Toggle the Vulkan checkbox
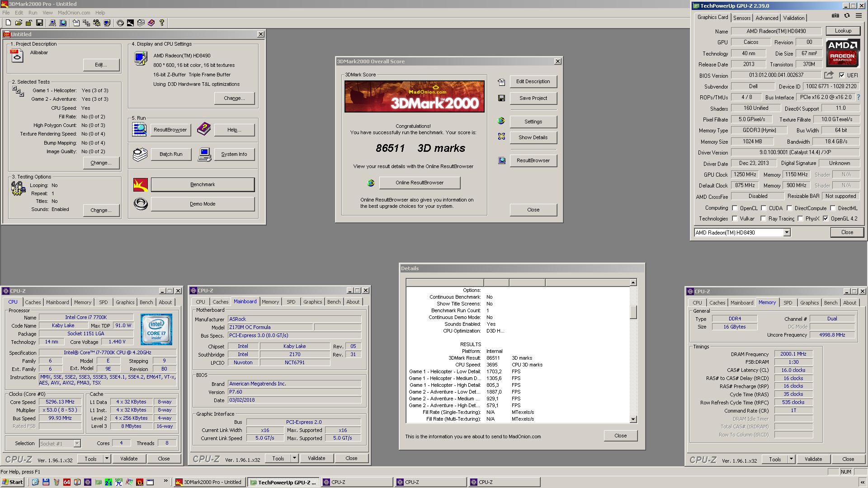 click(x=735, y=219)
